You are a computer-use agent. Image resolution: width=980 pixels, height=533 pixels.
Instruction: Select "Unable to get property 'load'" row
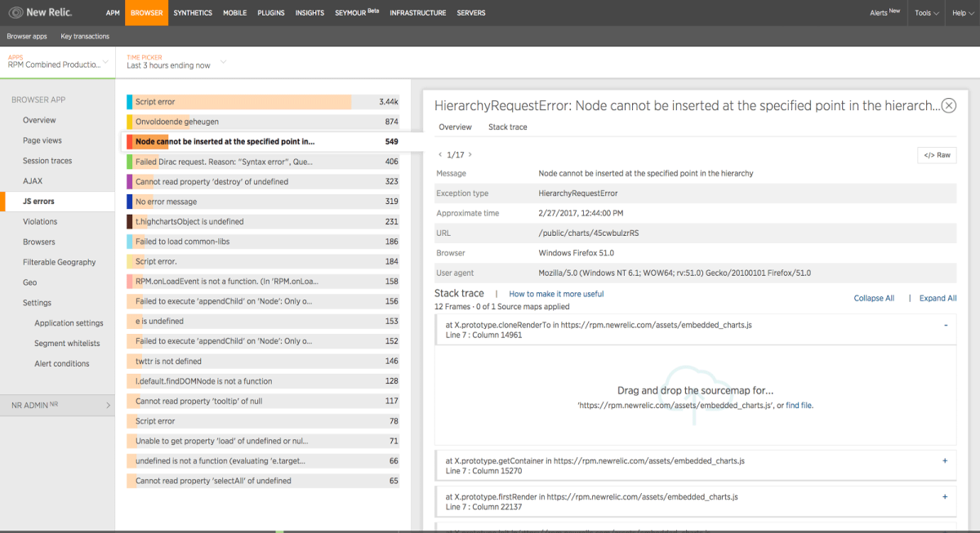pyautogui.click(x=265, y=441)
